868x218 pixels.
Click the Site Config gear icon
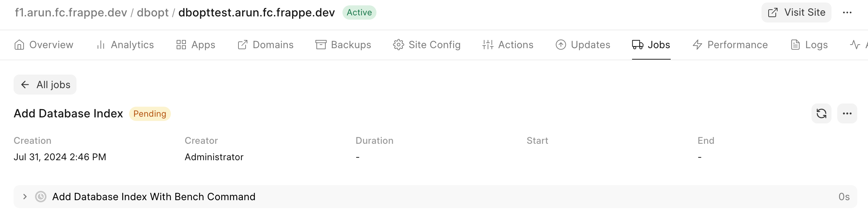pos(398,45)
